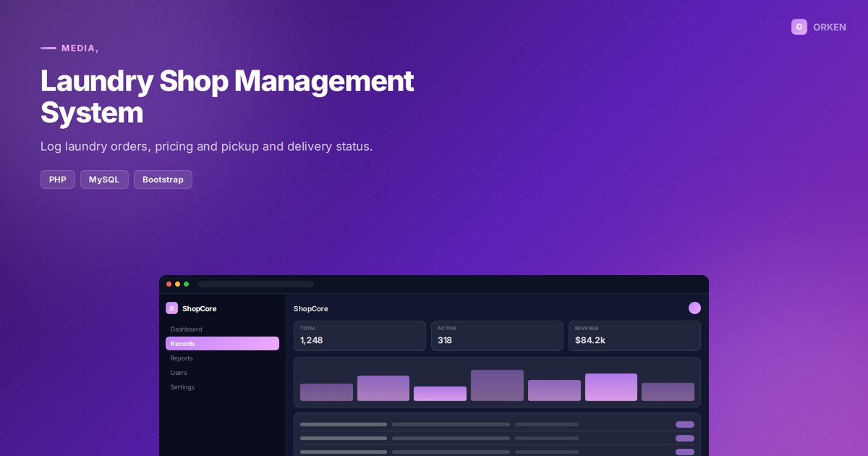
Task: Click the tallest bar in the chart
Action: click(x=497, y=385)
